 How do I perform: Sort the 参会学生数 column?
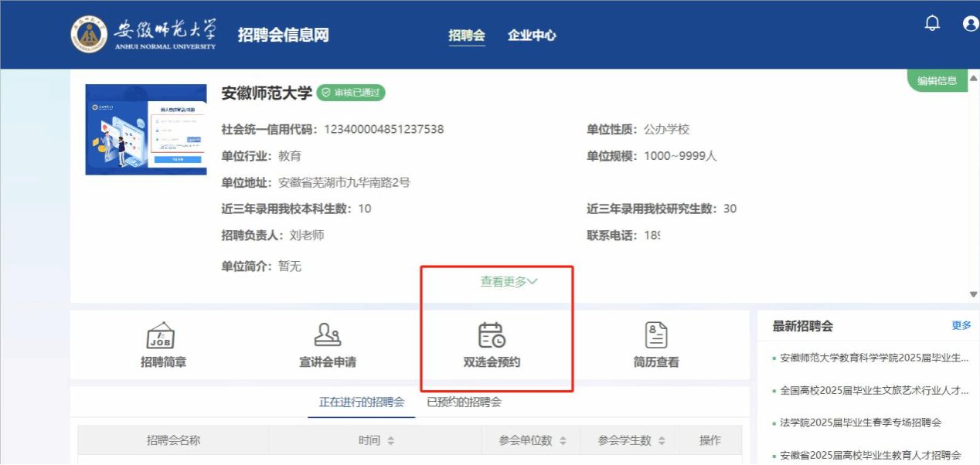662,440
